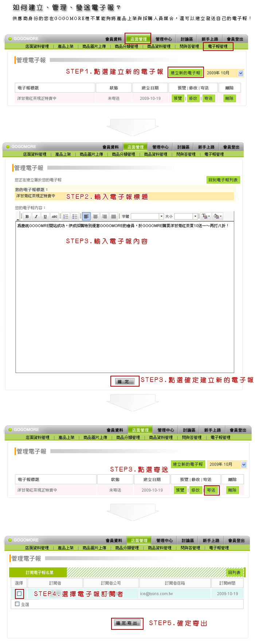Image resolution: width=255 pixels, height=644 pixels.
Task: Open 討論區 tab on the editor screen
Action: pyautogui.click(x=184, y=147)
